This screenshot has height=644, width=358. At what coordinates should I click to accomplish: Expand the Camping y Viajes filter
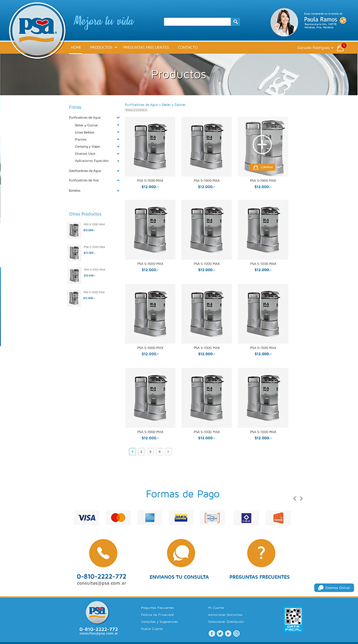118,146
